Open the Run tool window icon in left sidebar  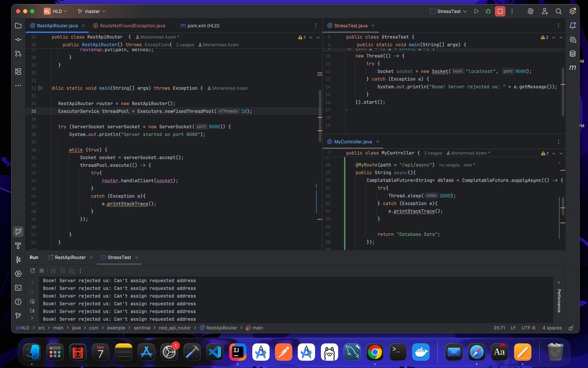coord(18,231)
